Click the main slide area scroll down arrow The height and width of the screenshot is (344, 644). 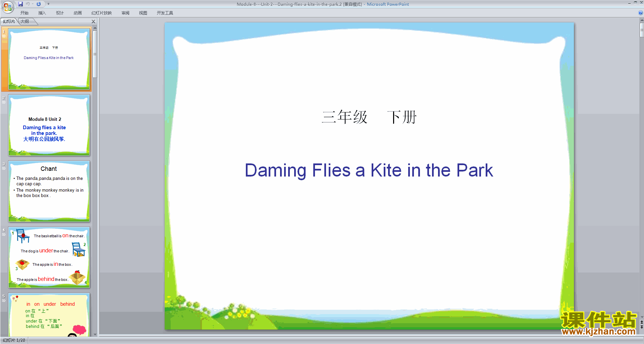[642, 317]
